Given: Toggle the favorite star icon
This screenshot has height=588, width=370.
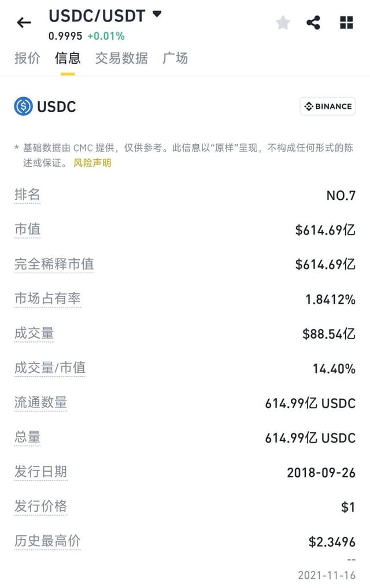Looking at the screenshot, I should coord(283,23).
